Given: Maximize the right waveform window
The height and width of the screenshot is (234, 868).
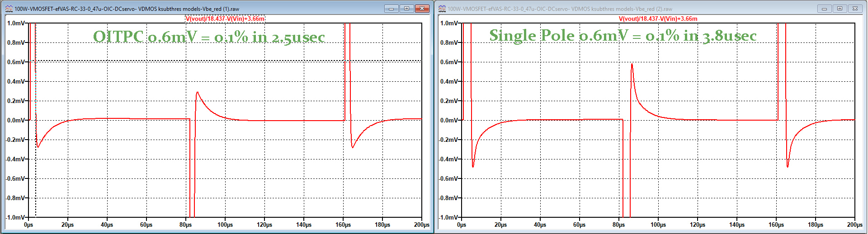Looking at the screenshot, I should click(x=840, y=9).
